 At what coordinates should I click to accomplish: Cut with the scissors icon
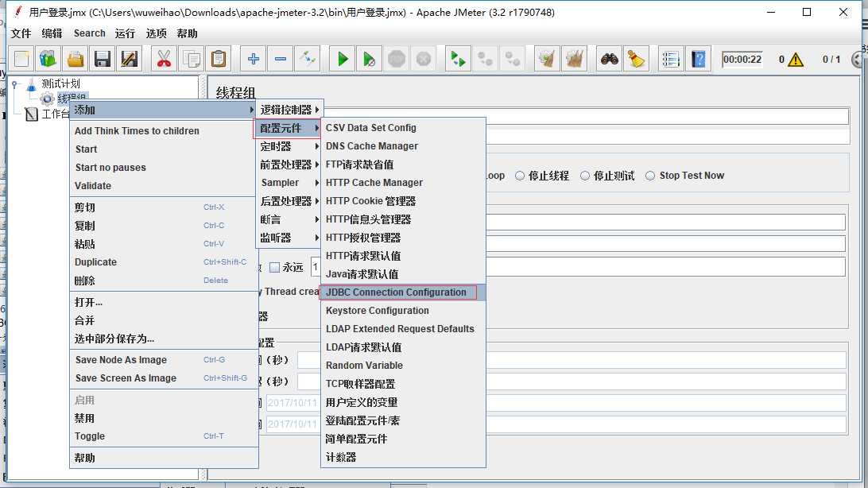[x=164, y=59]
